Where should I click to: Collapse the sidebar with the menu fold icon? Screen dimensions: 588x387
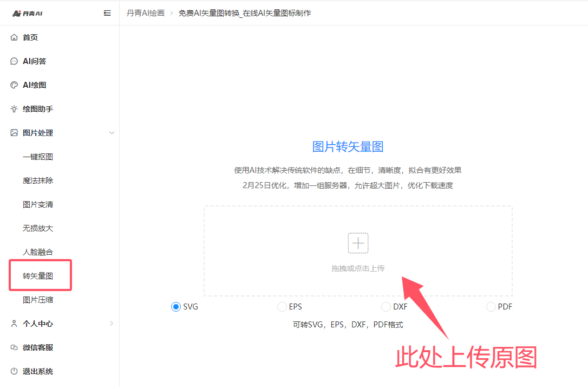[107, 13]
